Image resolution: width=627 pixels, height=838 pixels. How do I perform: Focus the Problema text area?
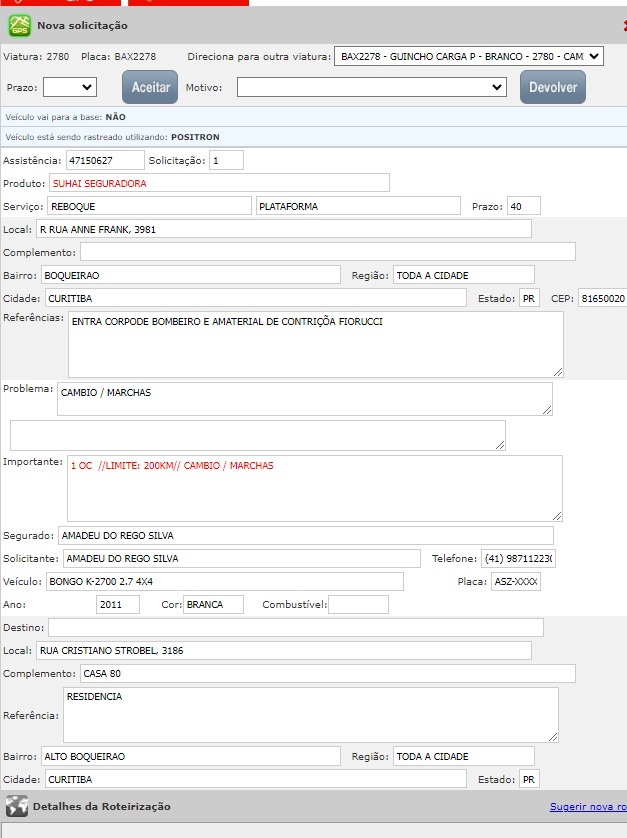(304, 398)
